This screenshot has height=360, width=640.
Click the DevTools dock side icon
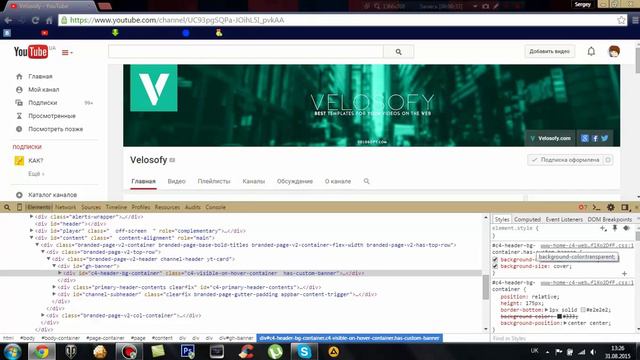click(624, 207)
